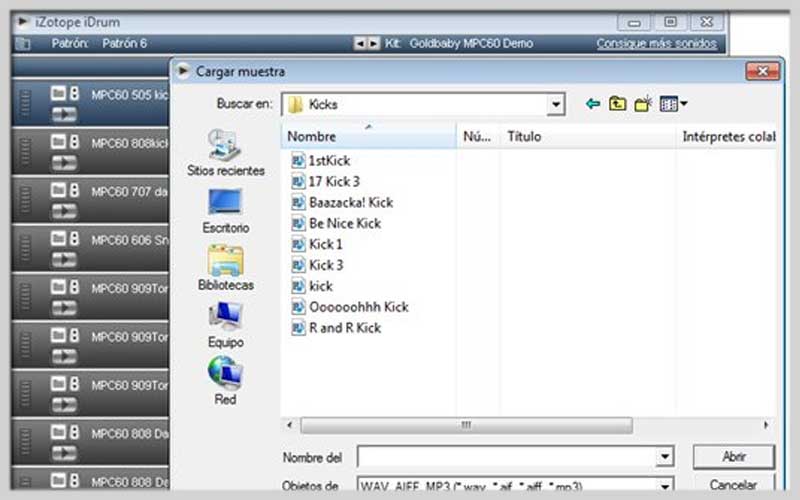Click the sample selector arrows on MPC60 808 Da channel
This screenshot has width=800, height=500.
pyautogui.click(x=74, y=432)
